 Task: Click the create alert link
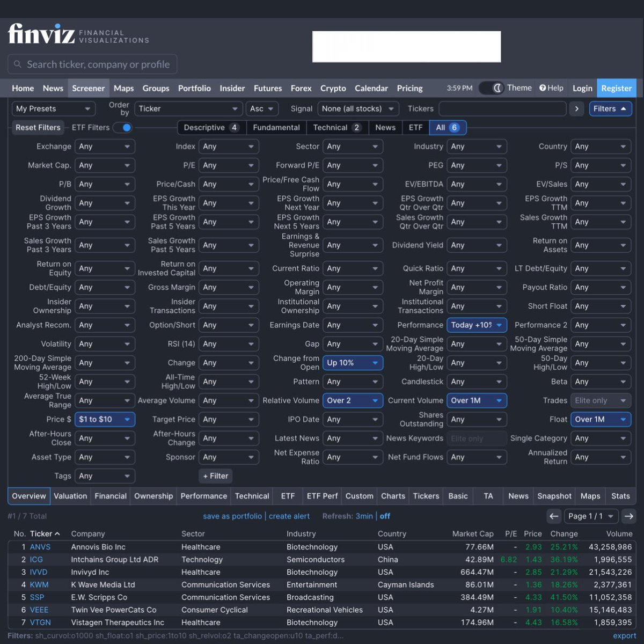[289, 516]
